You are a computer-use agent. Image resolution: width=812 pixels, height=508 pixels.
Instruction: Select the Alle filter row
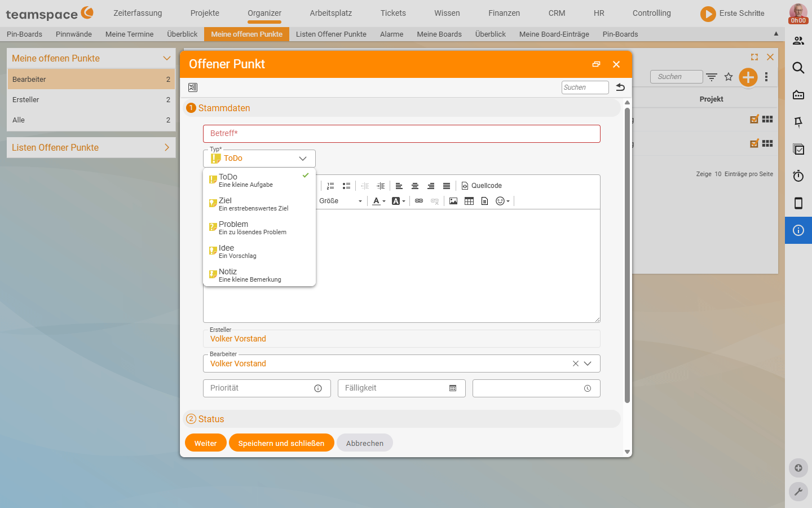pos(91,120)
